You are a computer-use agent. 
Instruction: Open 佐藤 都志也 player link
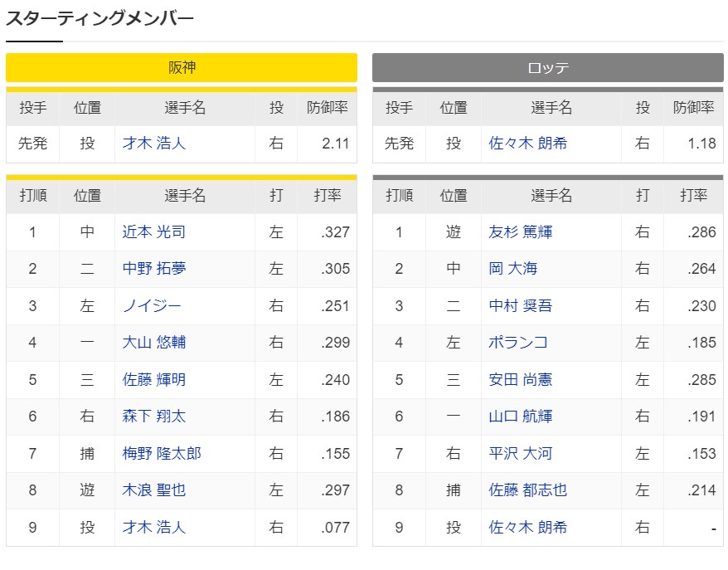(528, 490)
